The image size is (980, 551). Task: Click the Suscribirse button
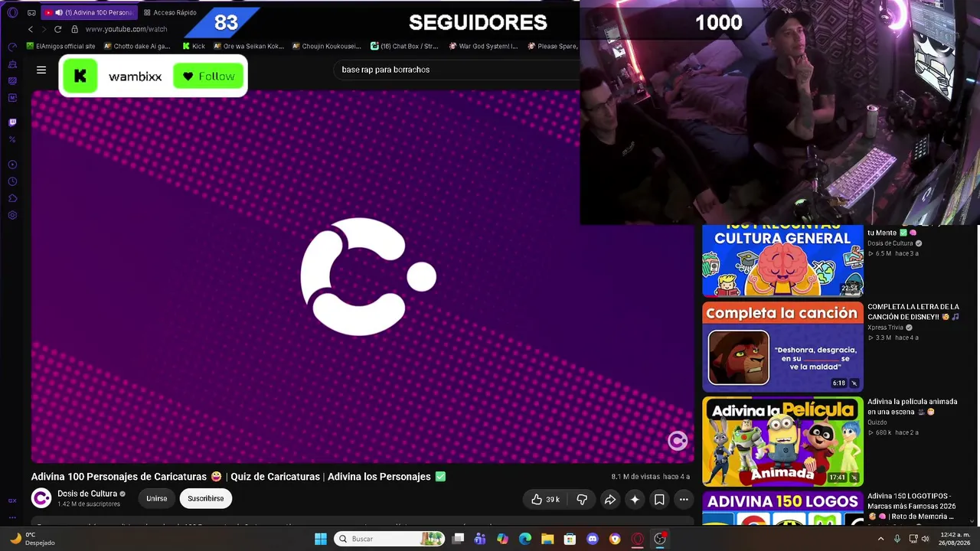206,498
